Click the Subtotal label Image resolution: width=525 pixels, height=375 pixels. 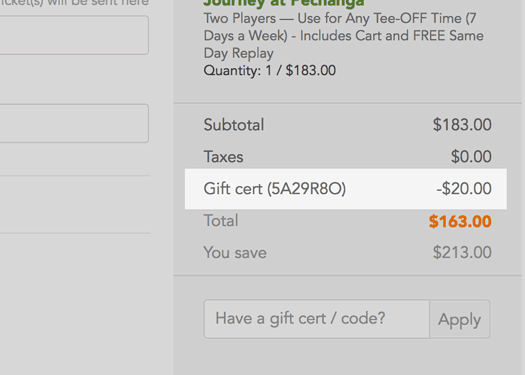234,125
